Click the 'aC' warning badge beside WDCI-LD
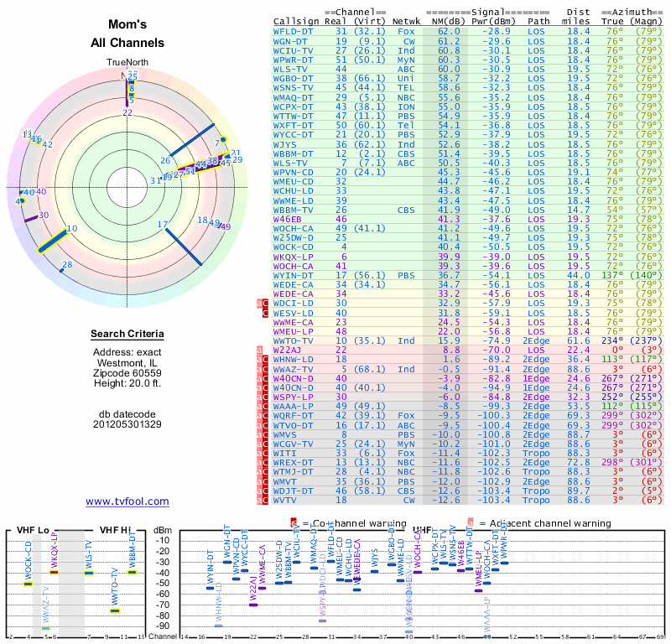The height and width of the screenshot is (644, 671). click(263, 304)
